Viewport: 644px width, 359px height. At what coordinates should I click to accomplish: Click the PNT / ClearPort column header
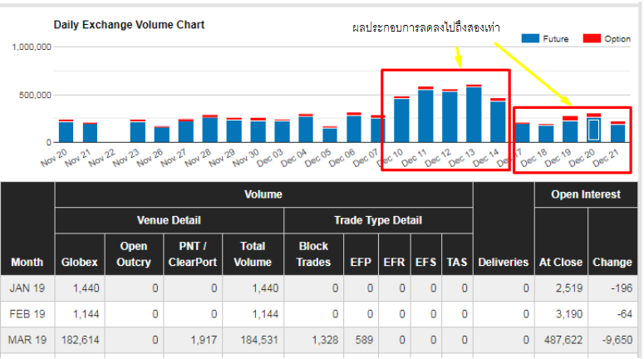pyautogui.click(x=193, y=253)
